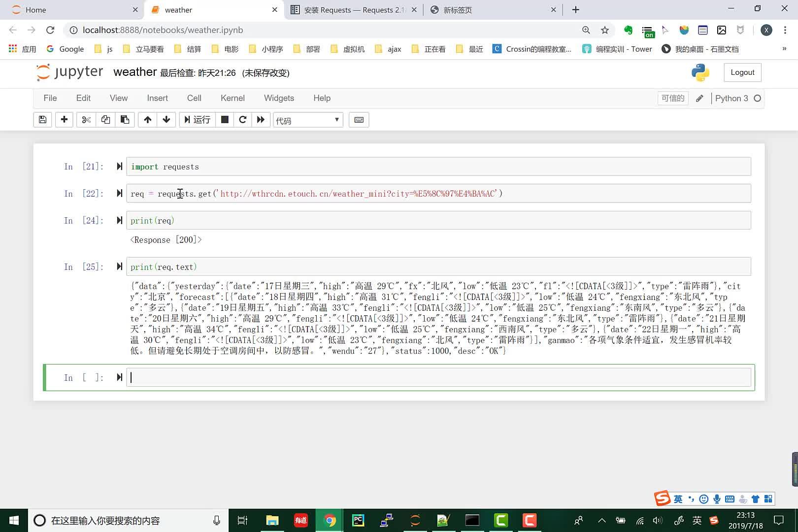Image resolution: width=798 pixels, height=532 pixels.
Task: Open the 立马要看 bookmark folder
Action: tap(143, 49)
